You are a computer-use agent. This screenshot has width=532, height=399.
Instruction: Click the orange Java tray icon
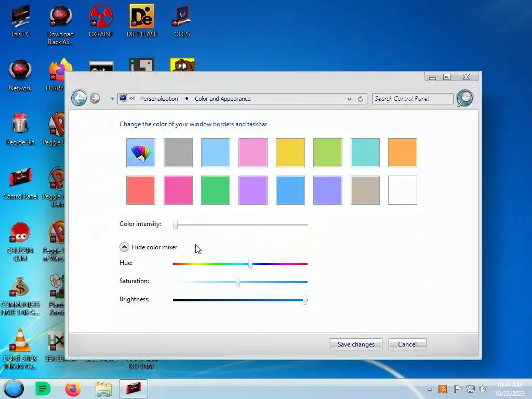click(443, 389)
